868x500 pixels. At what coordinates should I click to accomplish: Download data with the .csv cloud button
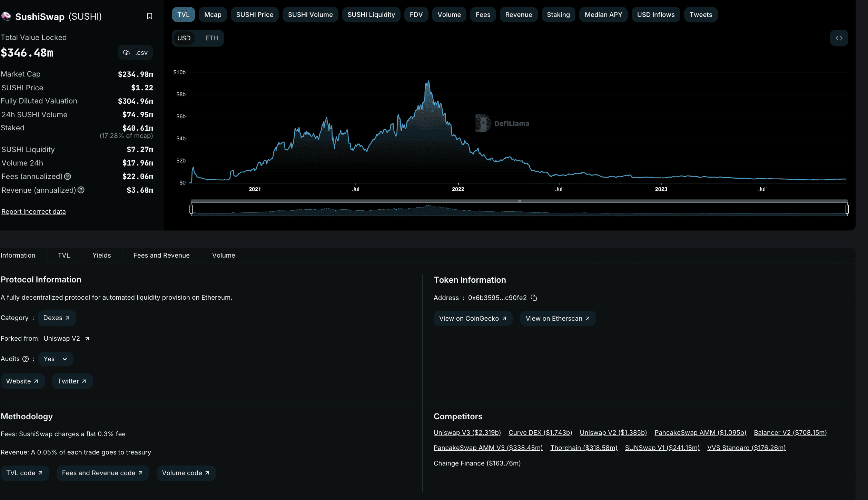point(135,53)
